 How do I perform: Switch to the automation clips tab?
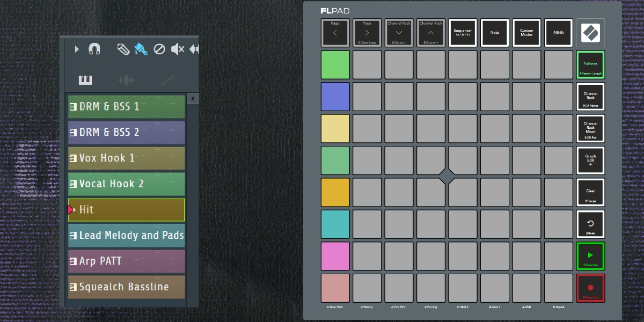coord(168,80)
